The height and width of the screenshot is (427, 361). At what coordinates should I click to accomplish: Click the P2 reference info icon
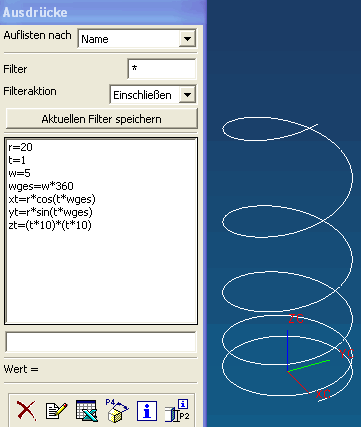coord(178,411)
